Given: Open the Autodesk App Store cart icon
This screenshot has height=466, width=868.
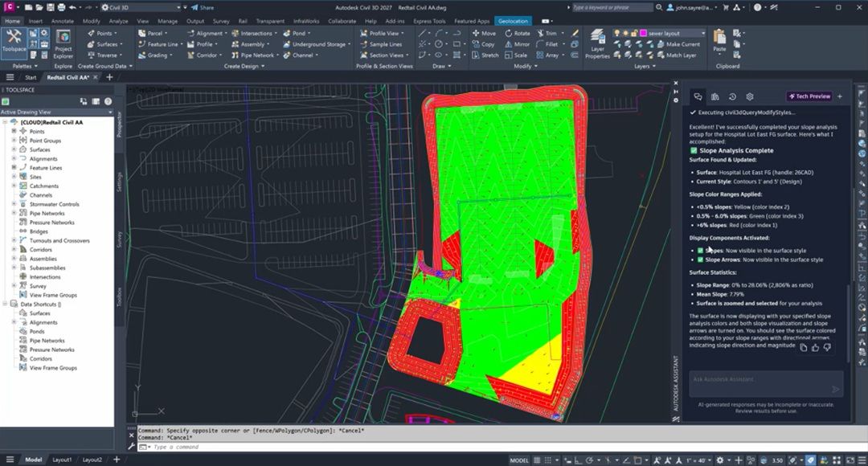Looking at the screenshot, I should click(x=727, y=8).
